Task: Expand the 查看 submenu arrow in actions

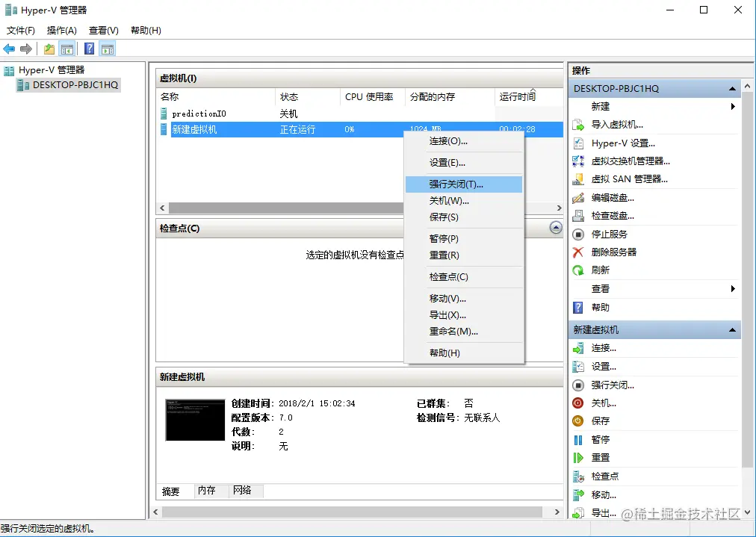Action: pos(733,289)
